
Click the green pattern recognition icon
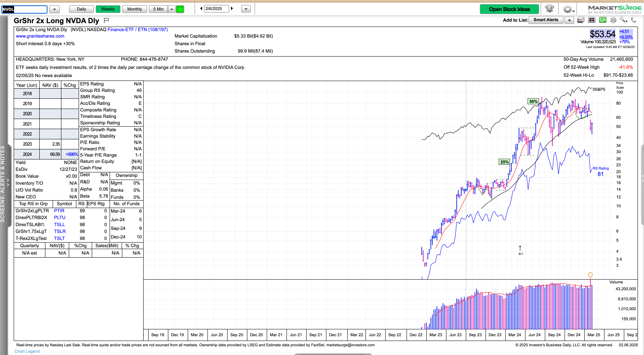(x=603, y=20)
